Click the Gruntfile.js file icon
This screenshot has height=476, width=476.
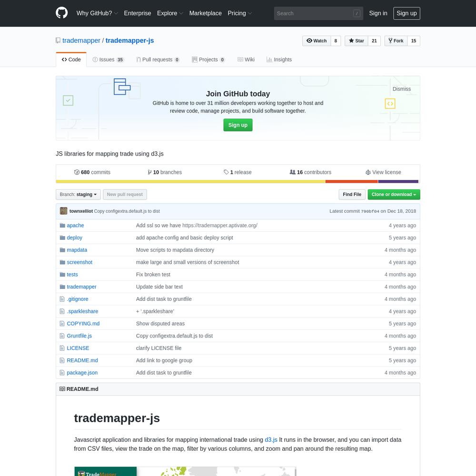tap(62, 336)
